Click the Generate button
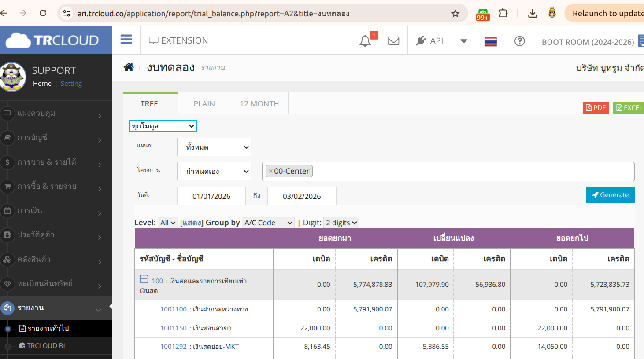Screen dimensions: 644x359 coord(610,195)
